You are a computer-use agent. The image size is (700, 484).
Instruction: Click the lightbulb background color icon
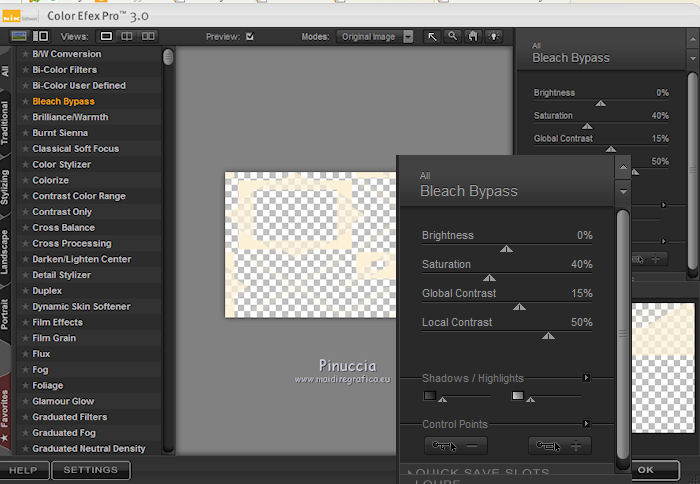click(x=494, y=37)
